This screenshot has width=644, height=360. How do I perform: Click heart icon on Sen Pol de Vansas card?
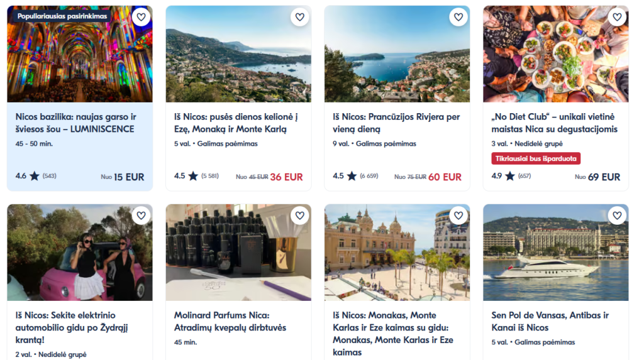(x=617, y=215)
